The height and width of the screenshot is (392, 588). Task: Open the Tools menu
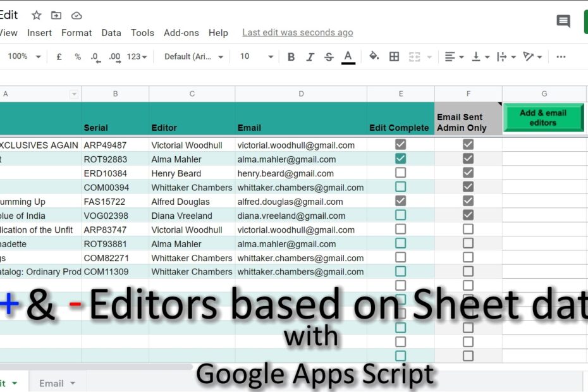click(x=142, y=33)
